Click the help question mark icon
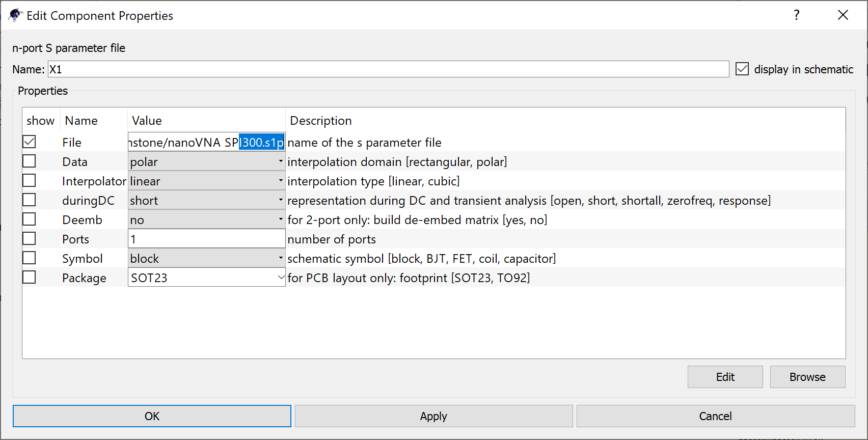Viewport: 868px width, 440px height. [797, 15]
